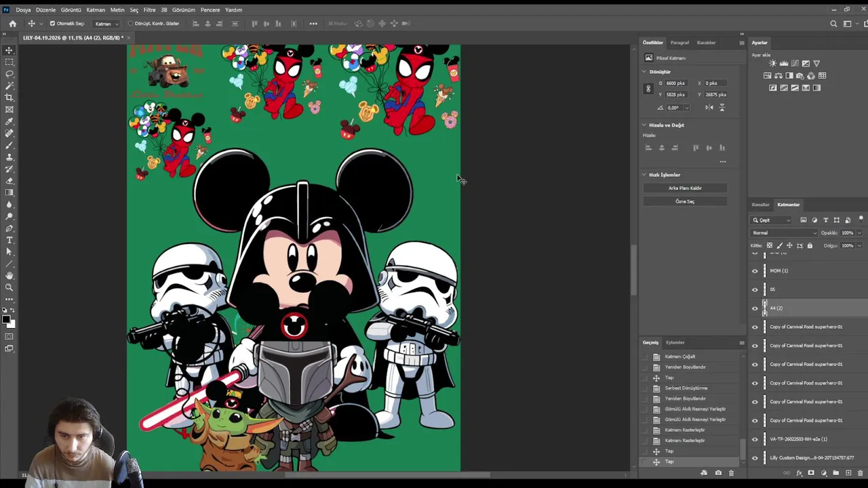Open the Pencere menu

(x=210, y=10)
